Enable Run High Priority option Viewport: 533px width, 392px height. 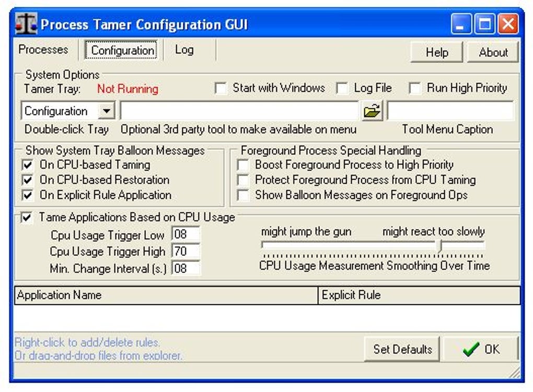click(x=415, y=89)
